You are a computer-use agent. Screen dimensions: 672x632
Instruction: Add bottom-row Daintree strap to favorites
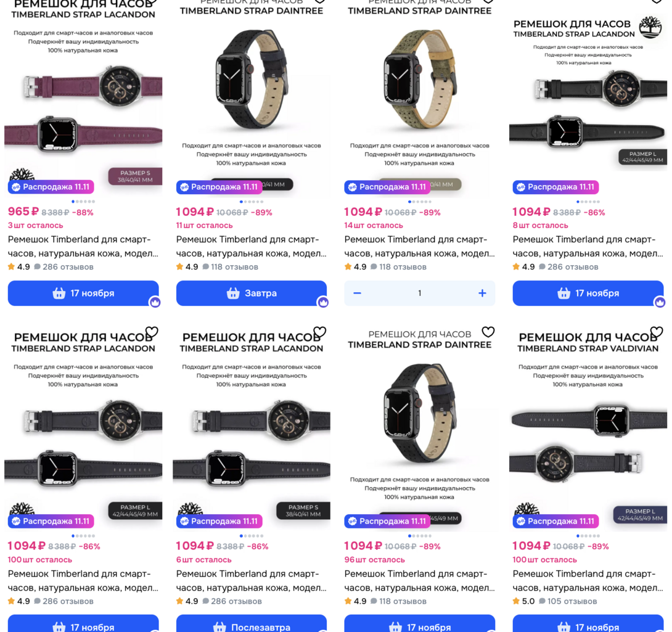[x=488, y=332]
